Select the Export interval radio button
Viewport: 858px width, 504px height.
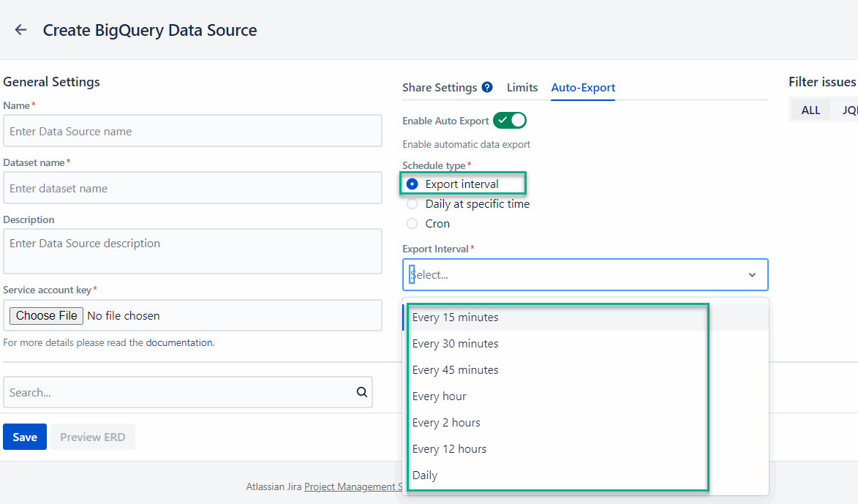coord(413,184)
